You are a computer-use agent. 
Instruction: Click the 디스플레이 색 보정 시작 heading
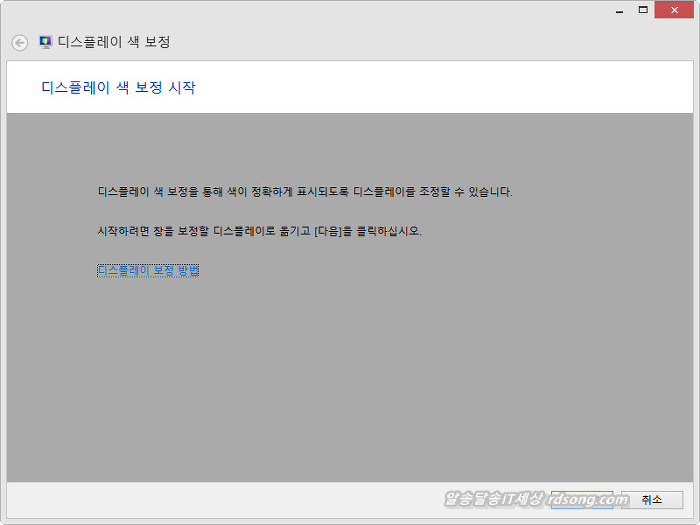tap(118, 88)
